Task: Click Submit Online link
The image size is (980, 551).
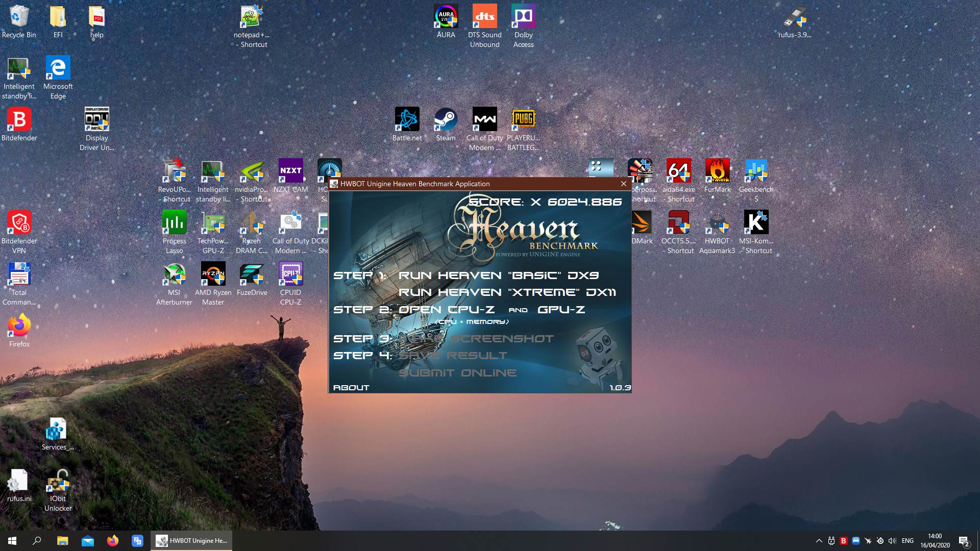Action: pyautogui.click(x=457, y=373)
